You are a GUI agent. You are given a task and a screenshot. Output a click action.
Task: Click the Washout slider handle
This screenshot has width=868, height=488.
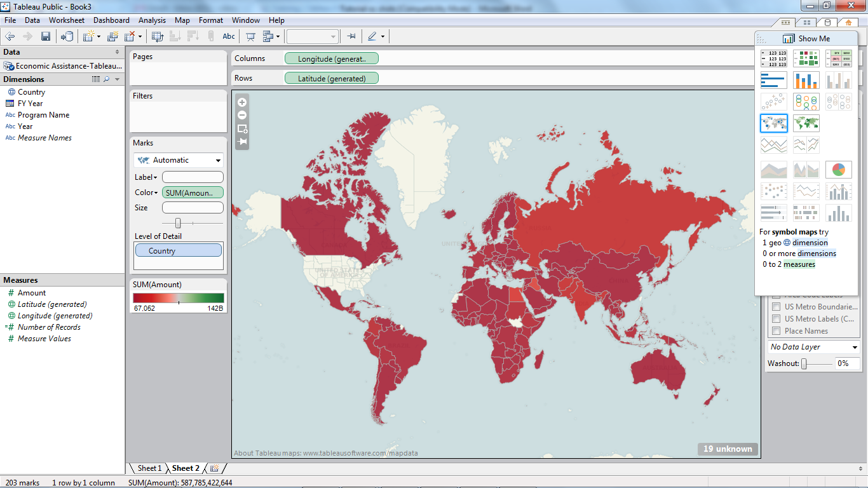point(804,363)
